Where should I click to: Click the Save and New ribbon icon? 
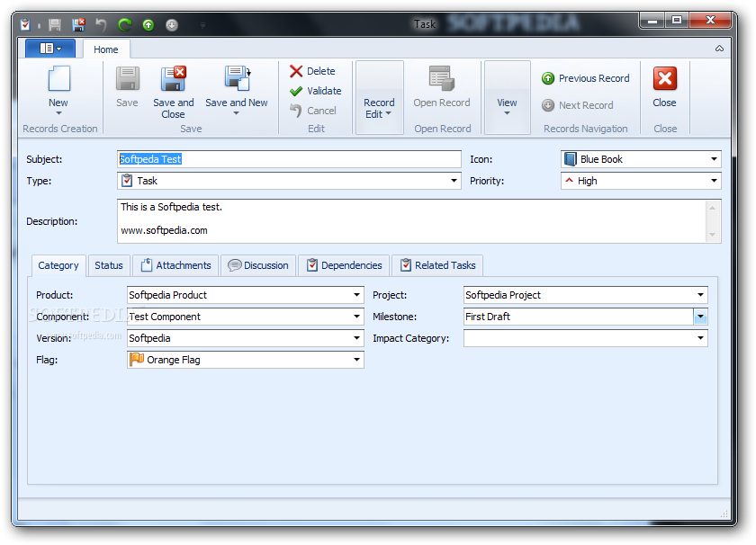(x=238, y=79)
